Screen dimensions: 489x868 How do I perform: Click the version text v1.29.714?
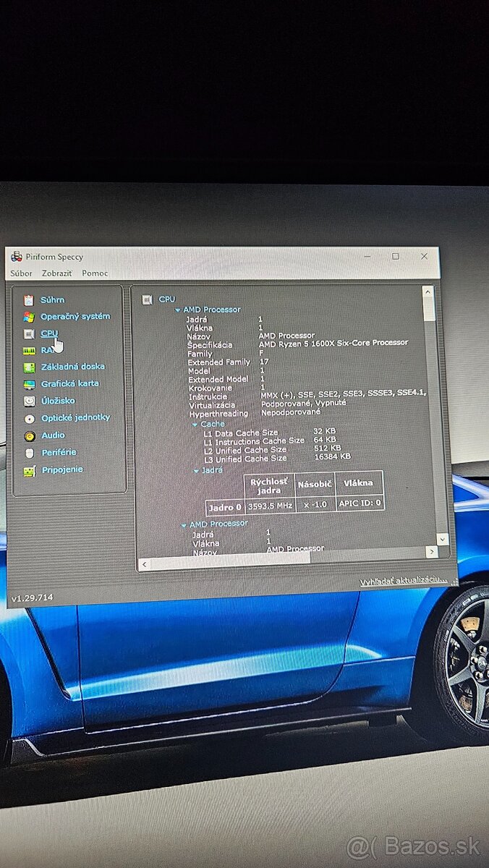[31, 598]
